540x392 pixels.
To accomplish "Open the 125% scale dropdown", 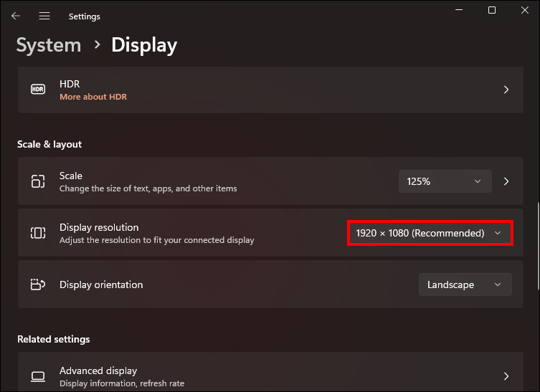I will (x=445, y=181).
